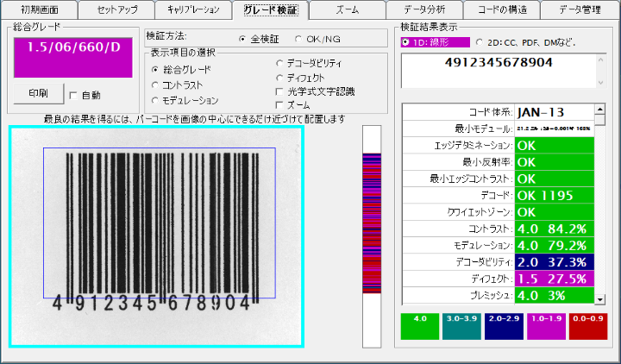Click the デコーダビリティ 2.0 37.3% result
This screenshot has height=364, width=621.
click(555, 262)
